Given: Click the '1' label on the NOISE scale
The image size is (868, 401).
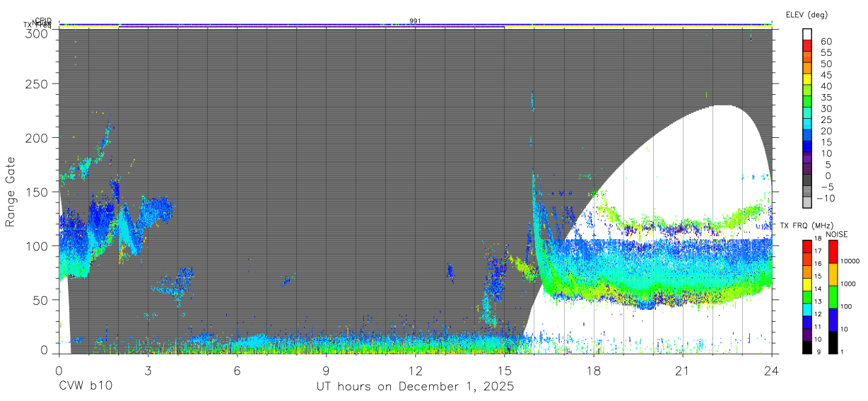Looking at the screenshot, I should pyautogui.click(x=843, y=352).
